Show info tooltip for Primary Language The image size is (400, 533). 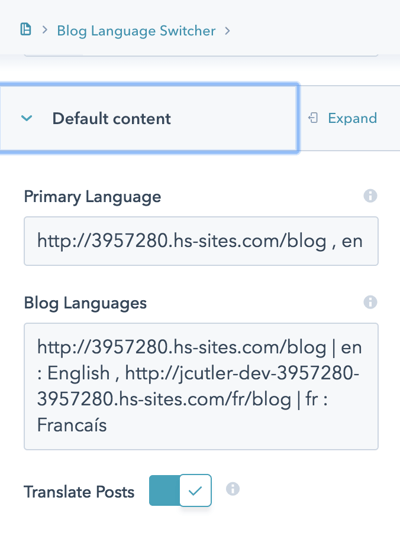coord(370,196)
